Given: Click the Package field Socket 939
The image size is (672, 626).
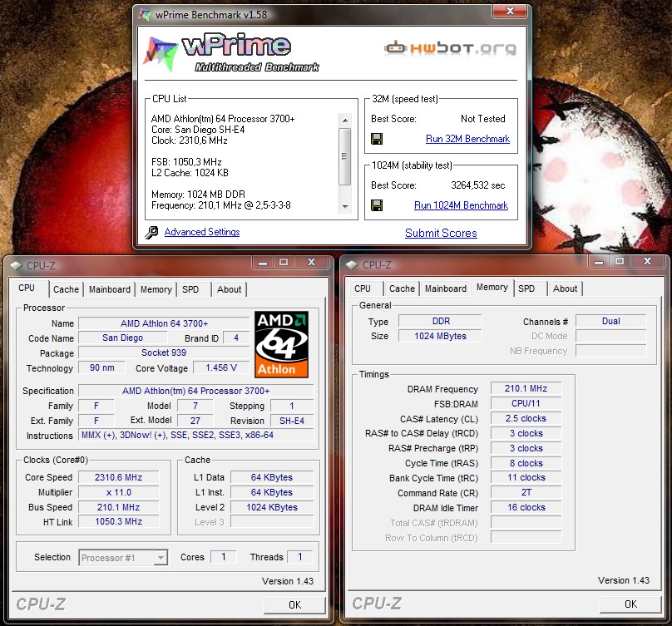Looking at the screenshot, I should [164, 352].
